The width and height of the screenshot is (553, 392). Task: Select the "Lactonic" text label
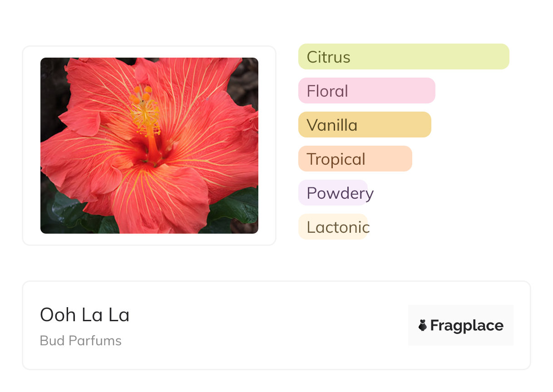pyautogui.click(x=338, y=227)
